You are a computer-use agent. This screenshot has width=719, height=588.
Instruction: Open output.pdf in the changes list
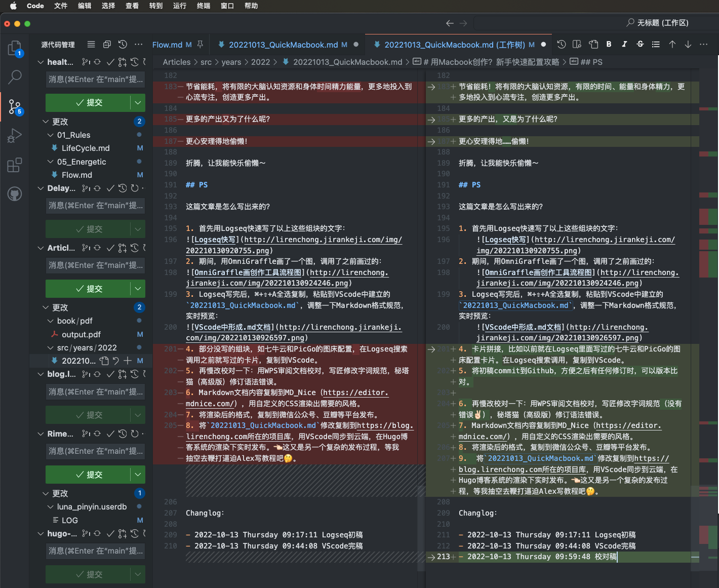point(81,334)
